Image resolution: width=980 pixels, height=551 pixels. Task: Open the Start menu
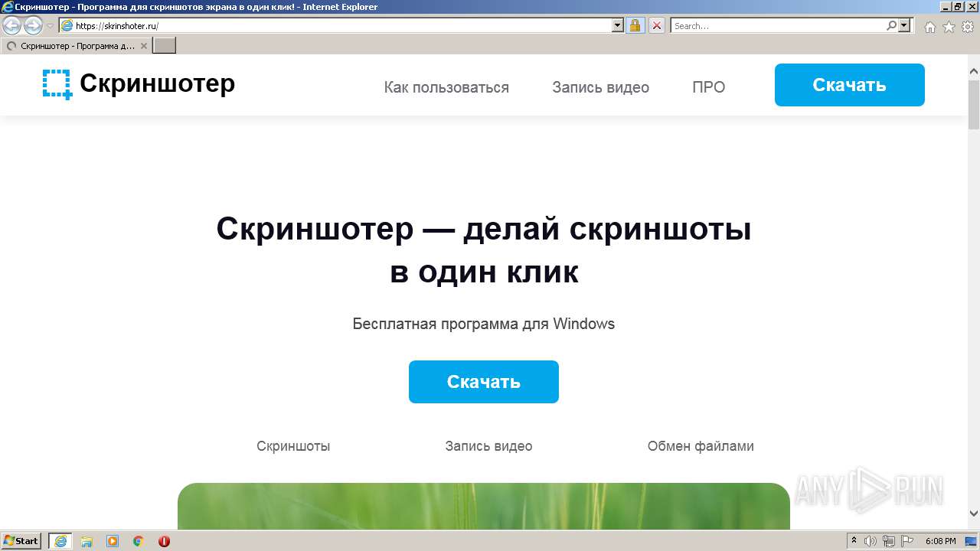coord(21,541)
